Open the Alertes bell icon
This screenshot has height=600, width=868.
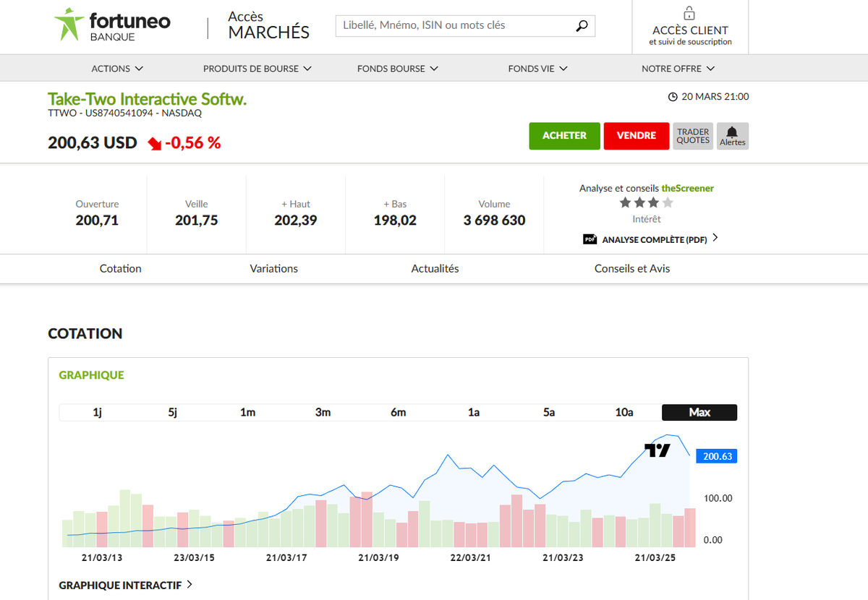(732, 135)
